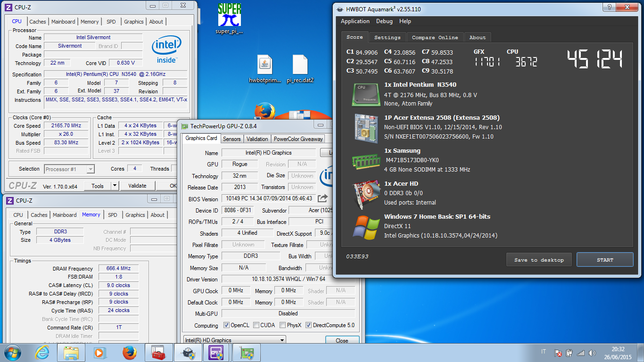The width and height of the screenshot is (644, 362).
Task: Open the super_pi desktop shortcut icon
Action: (x=230, y=15)
